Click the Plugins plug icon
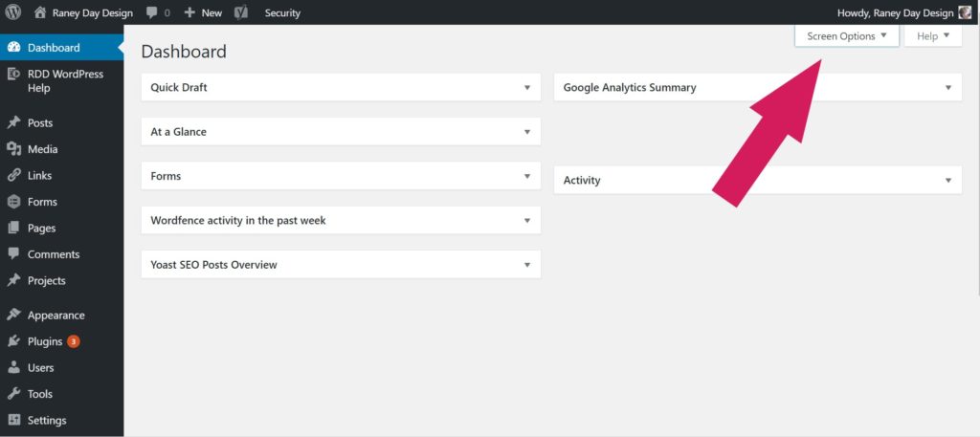 click(13, 340)
